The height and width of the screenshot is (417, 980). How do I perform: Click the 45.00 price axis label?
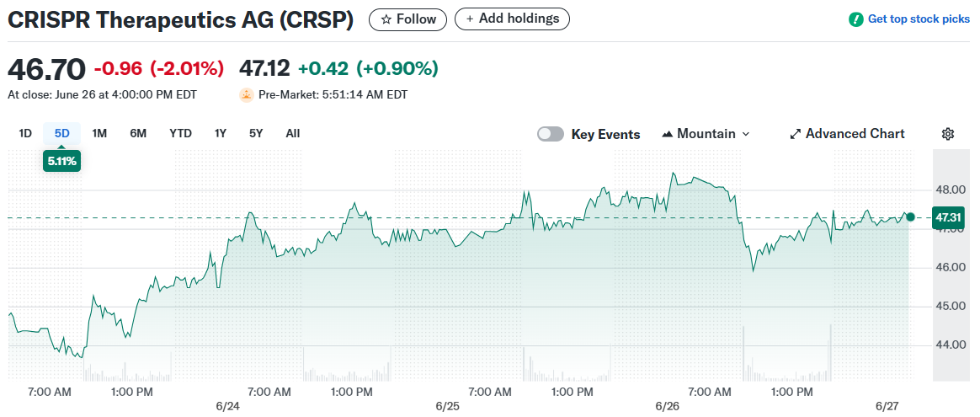950,307
